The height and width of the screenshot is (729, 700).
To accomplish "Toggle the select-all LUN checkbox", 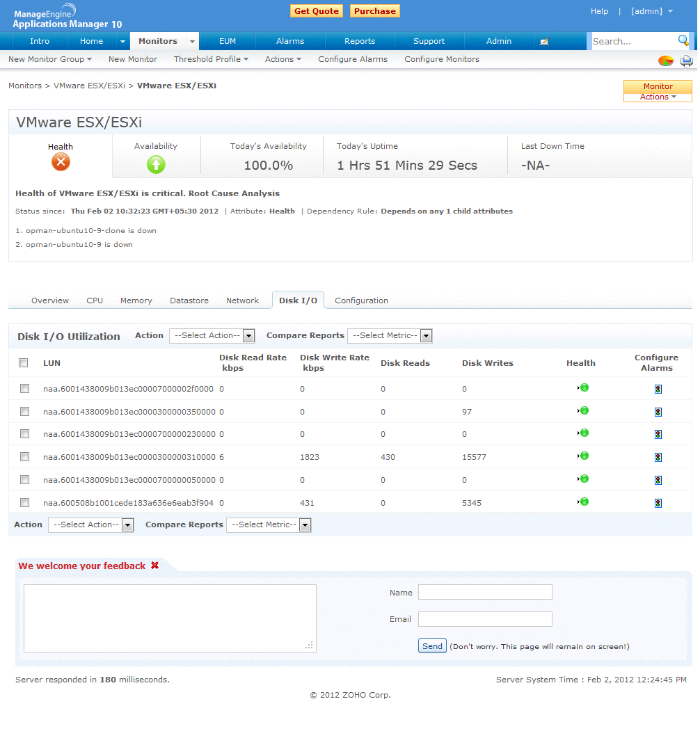I will [x=23, y=362].
